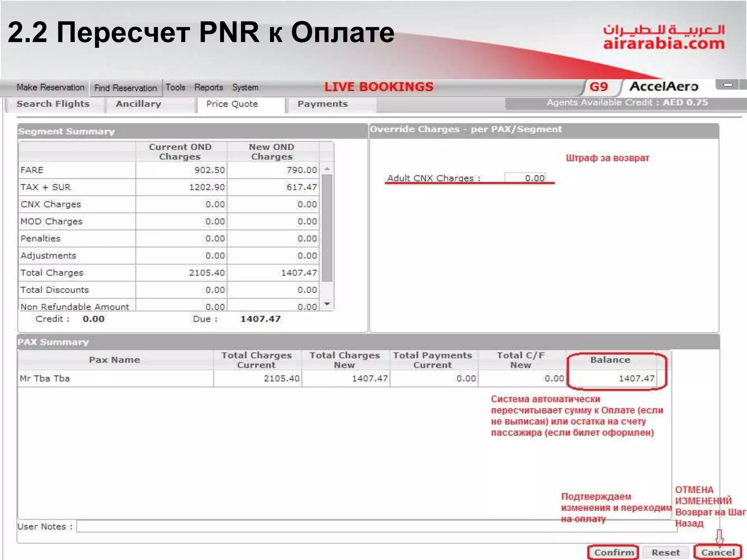Click current tax value 1202.90
The image size is (747, 560).
click(x=207, y=187)
